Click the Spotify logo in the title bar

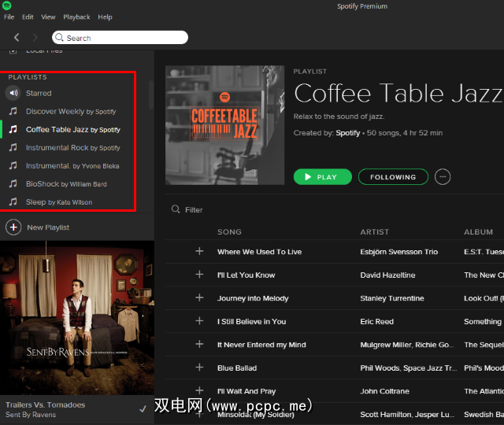tap(7, 6)
